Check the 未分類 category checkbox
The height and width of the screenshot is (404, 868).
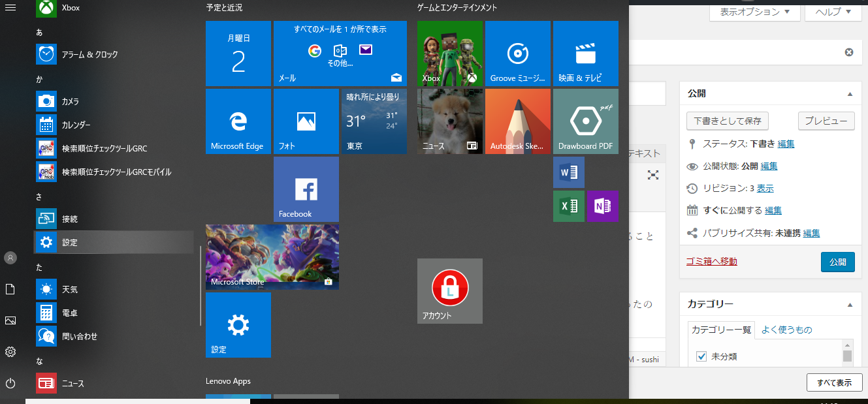coord(701,356)
